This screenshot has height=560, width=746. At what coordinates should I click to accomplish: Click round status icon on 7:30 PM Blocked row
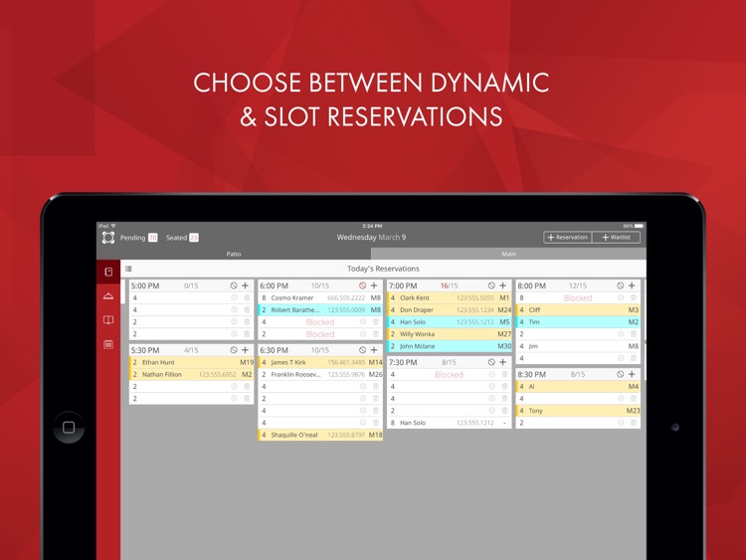coord(492,374)
